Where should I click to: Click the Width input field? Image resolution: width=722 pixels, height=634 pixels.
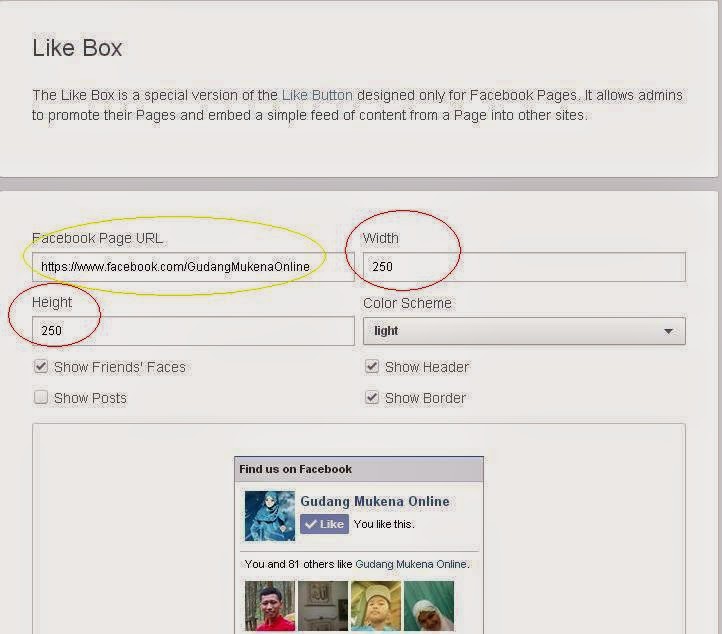click(524, 267)
